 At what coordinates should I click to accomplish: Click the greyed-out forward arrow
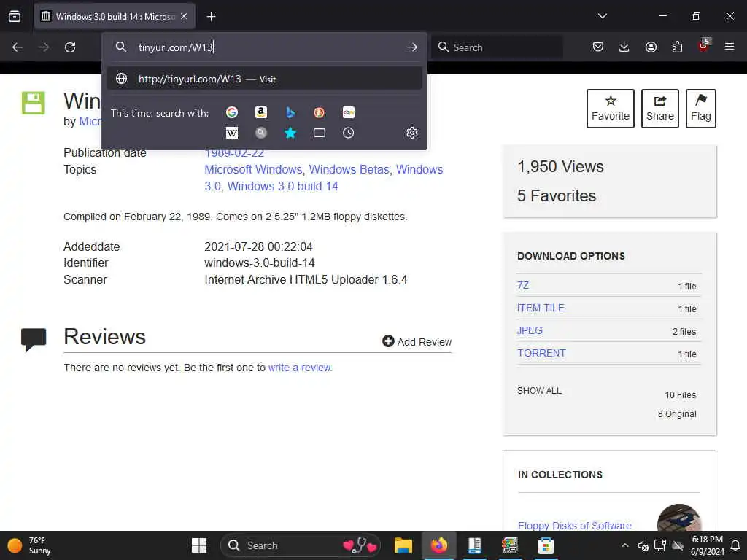(43, 47)
